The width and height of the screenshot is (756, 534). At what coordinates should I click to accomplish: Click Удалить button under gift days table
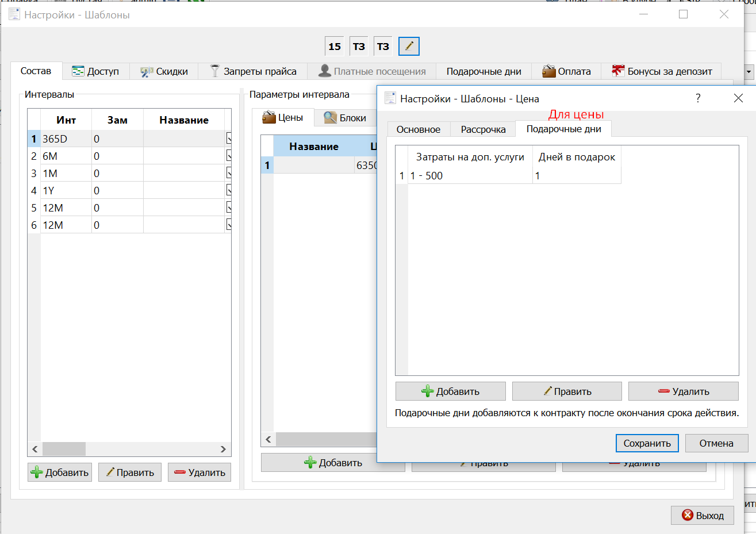click(684, 391)
